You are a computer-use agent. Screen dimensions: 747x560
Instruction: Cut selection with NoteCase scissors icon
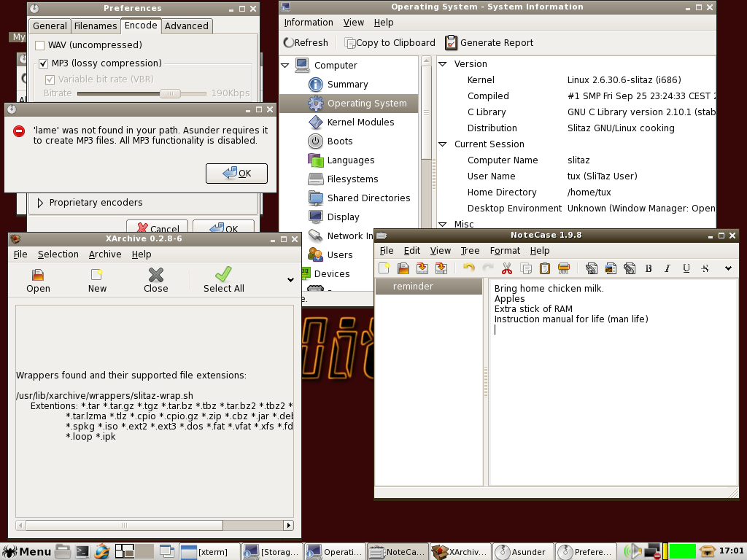(507, 268)
